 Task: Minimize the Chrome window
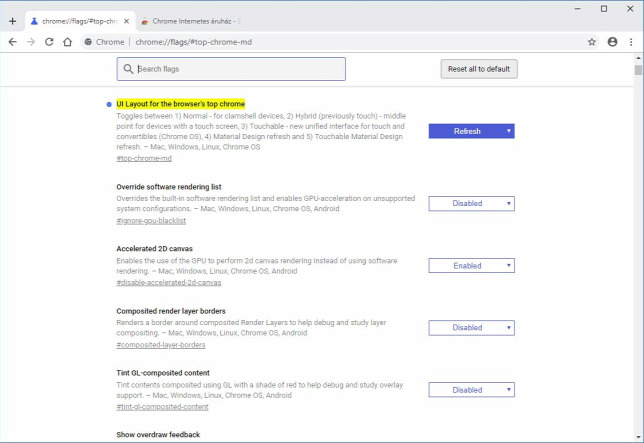[577, 9]
